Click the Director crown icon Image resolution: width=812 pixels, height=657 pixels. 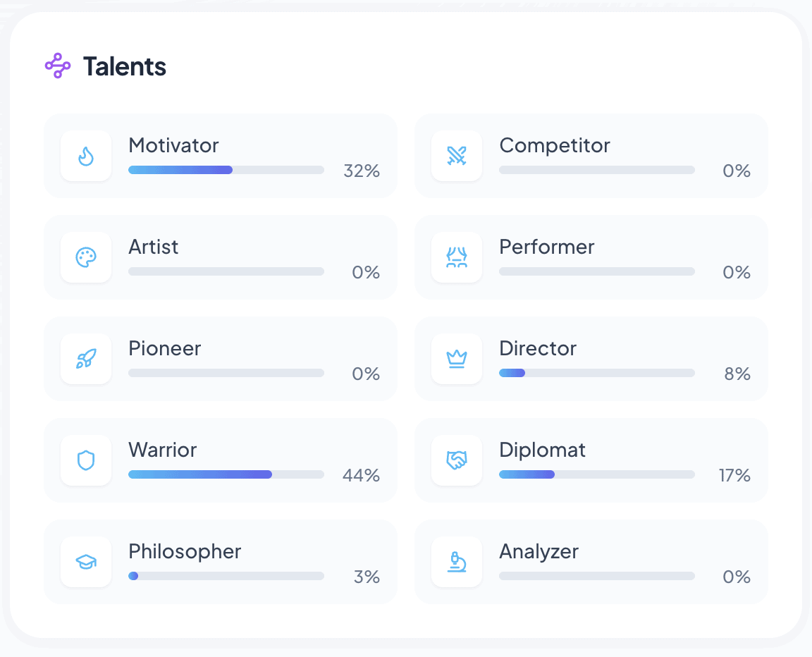tap(457, 359)
